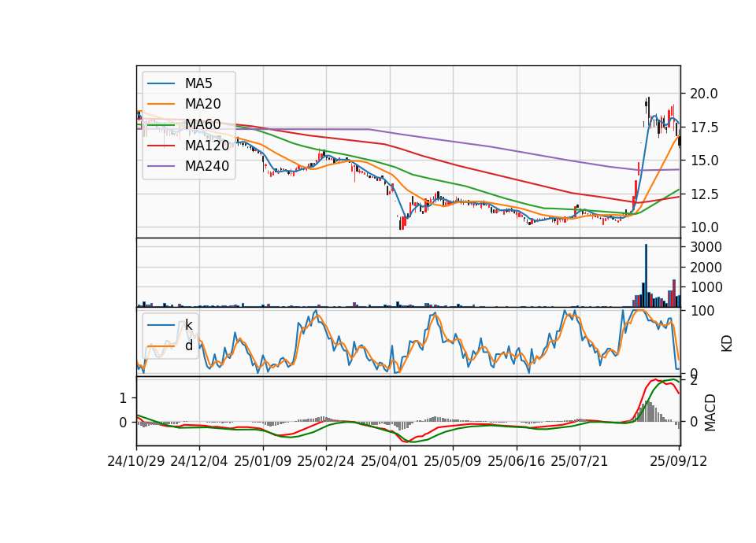Click the MACD axis title

tap(710, 412)
